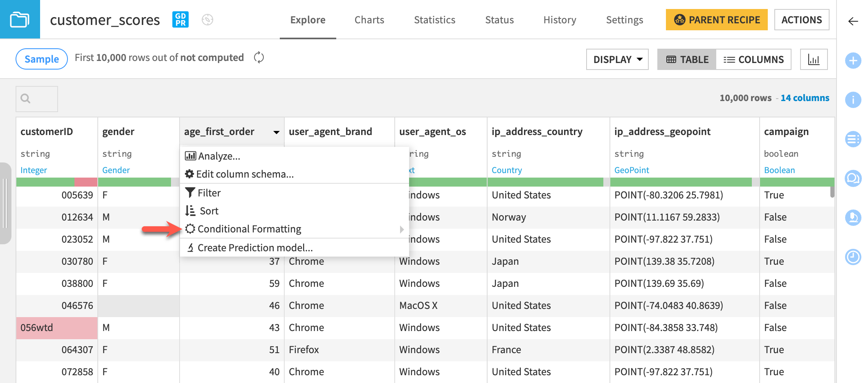The width and height of the screenshot is (868, 383).
Task: Click the blue plus icon in sidebar
Action: pos(853,61)
